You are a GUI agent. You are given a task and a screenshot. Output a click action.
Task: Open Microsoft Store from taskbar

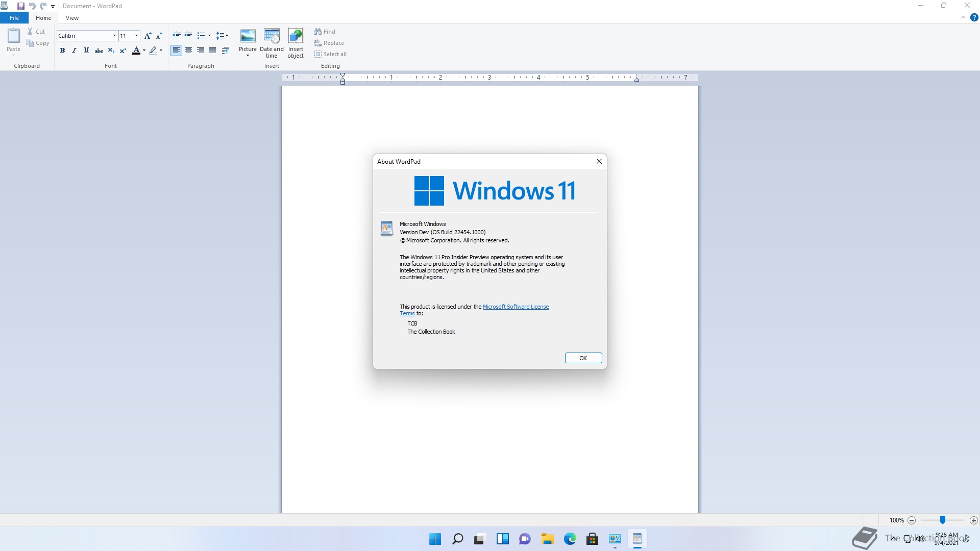tap(592, 539)
